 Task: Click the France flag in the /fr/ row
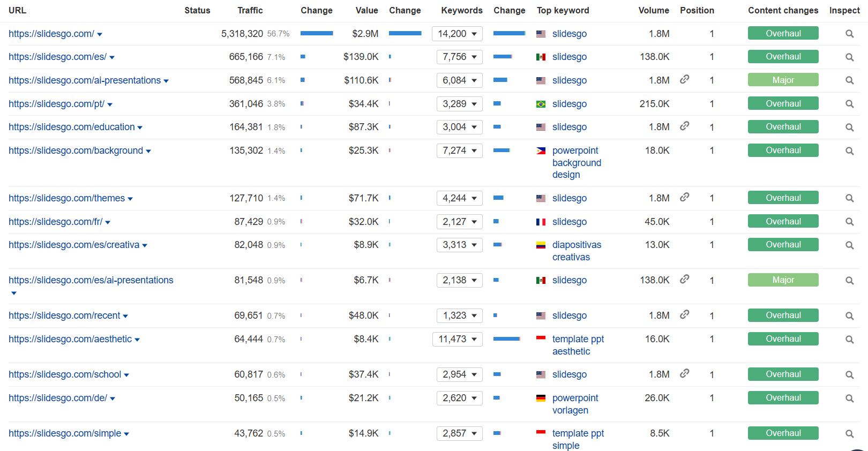(541, 222)
